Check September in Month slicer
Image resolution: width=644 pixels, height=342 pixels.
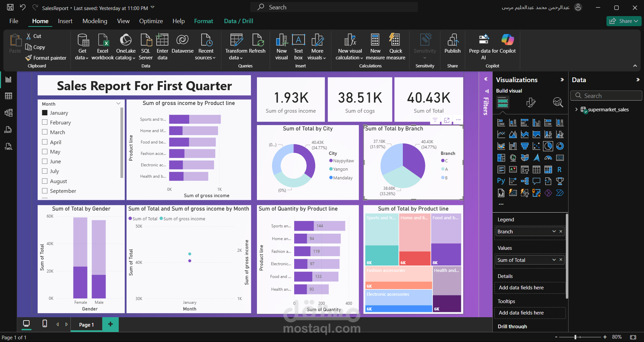tap(45, 191)
